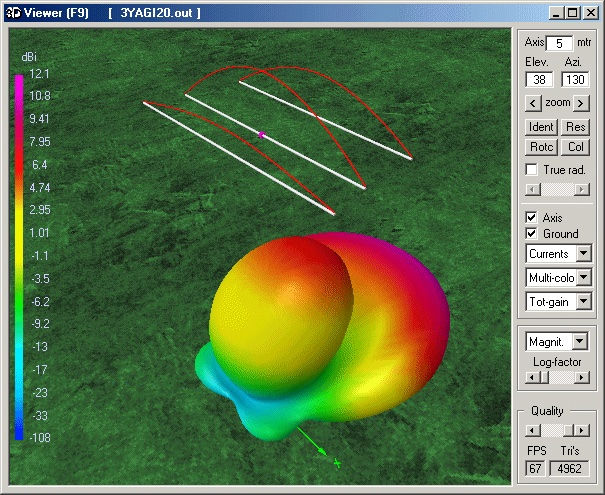Click left arrow of True rad. scrollbar

pos(532,189)
